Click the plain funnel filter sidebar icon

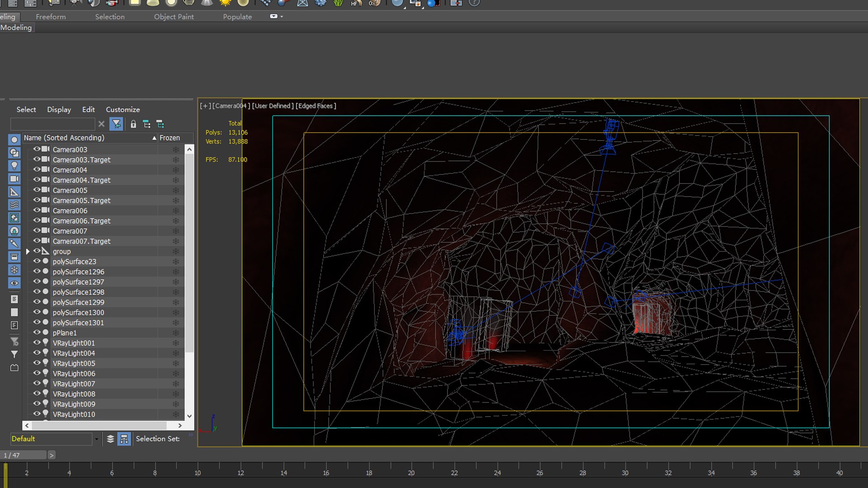14,355
